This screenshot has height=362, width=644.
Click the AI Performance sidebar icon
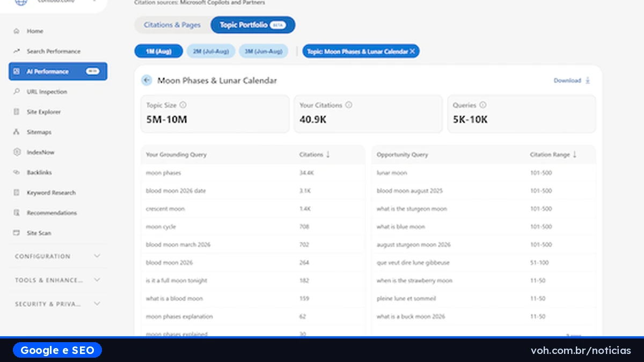[x=16, y=71]
